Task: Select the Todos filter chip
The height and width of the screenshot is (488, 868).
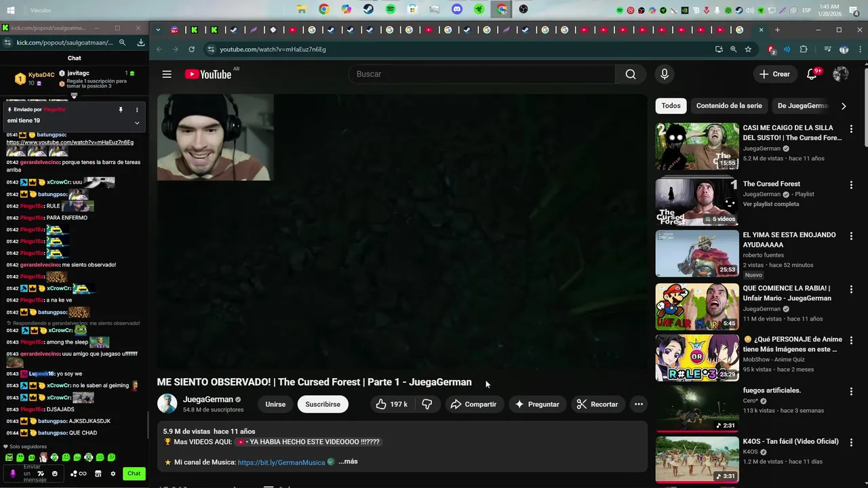Action: (671, 106)
